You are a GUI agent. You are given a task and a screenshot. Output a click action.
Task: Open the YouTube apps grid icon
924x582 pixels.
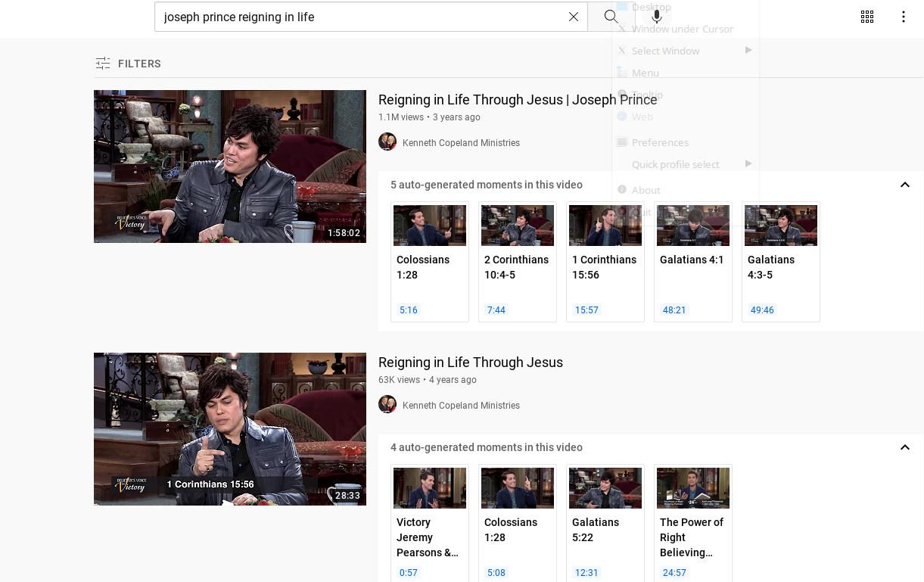867,17
